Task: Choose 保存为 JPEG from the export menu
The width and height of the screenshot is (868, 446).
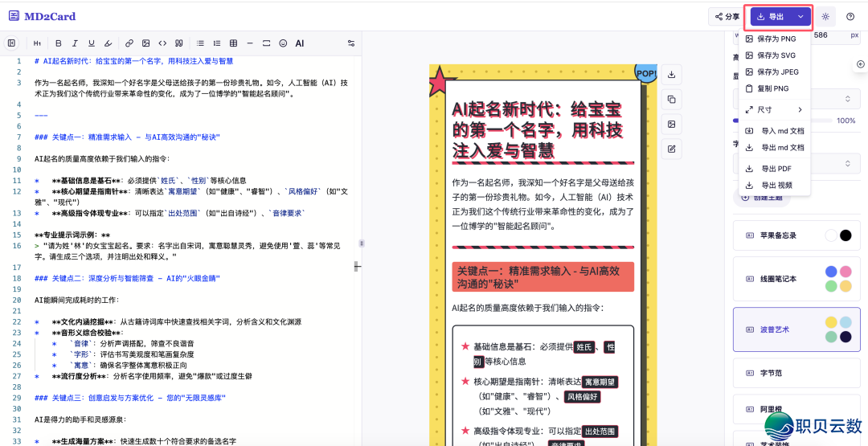Action: pos(775,72)
